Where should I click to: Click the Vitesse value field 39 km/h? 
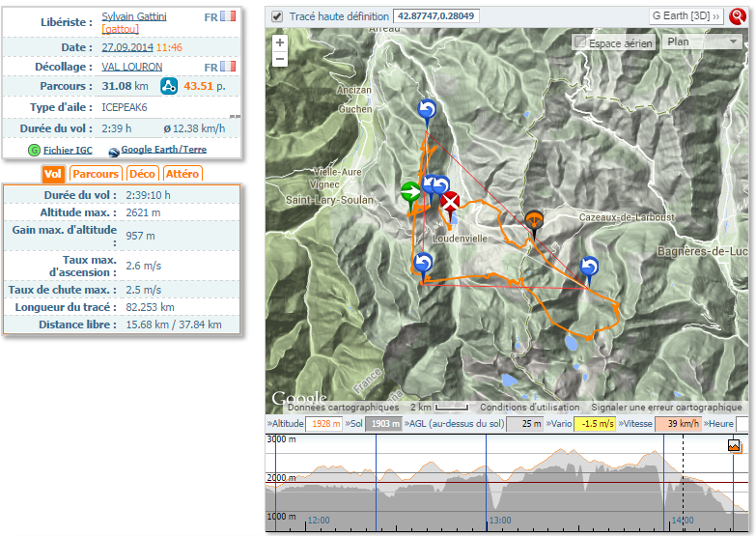[678, 424]
